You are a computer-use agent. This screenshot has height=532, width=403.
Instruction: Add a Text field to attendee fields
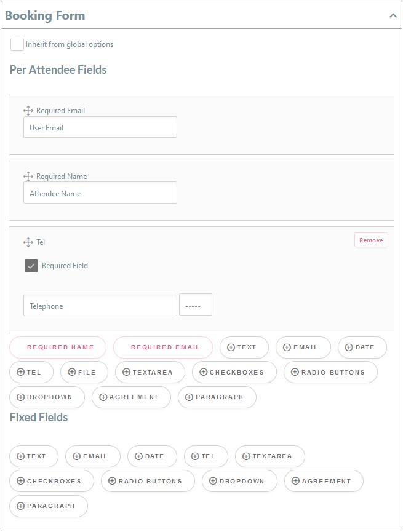[x=244, y=347]
